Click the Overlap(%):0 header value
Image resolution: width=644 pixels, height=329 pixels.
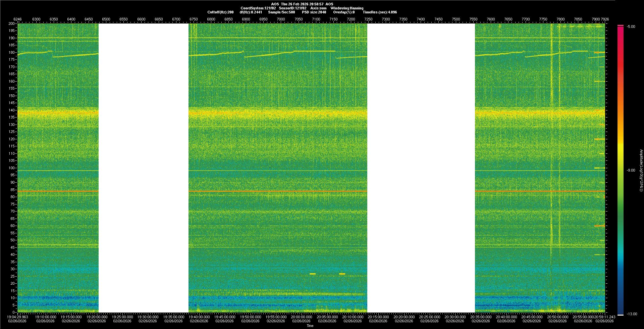(343, 12)
